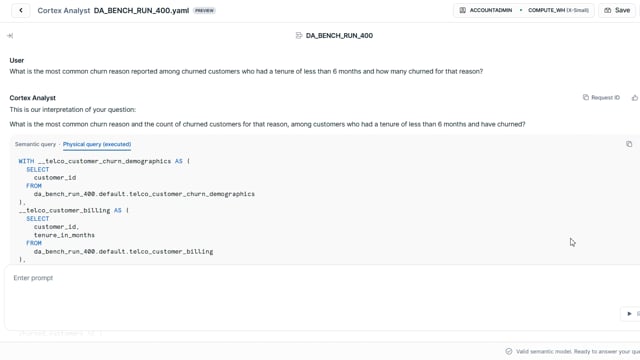
Task: Expand the collapsed side panel arrow
Action: click(x=10, y=36)
